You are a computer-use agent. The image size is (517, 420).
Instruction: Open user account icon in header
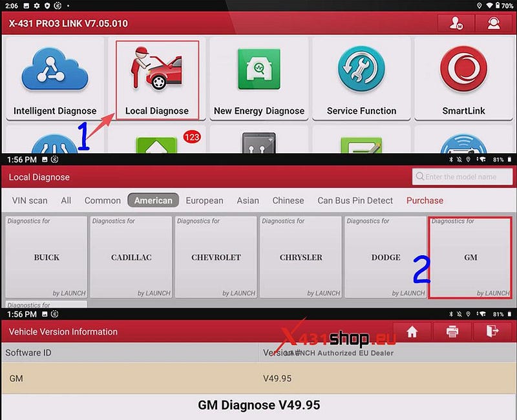[x=456, y=23]
